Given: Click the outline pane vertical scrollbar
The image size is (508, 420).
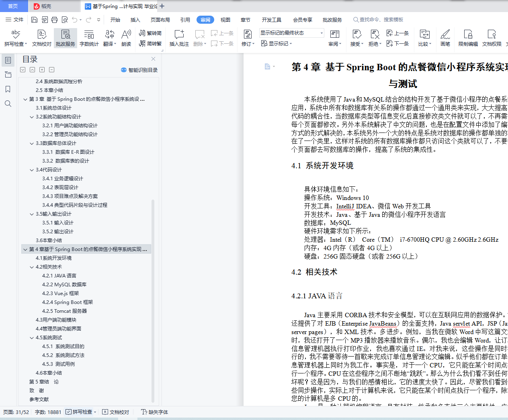Looking at the screenshot, I should click(153, 300).
